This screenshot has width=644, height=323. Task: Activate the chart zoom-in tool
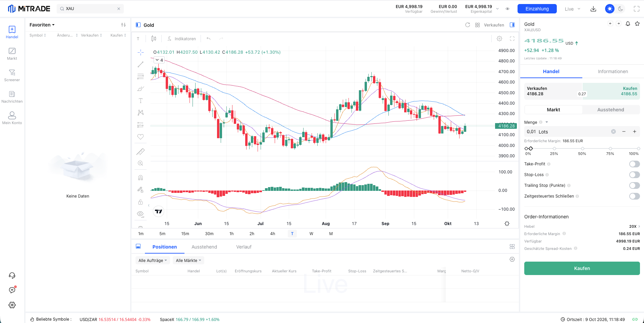(x=141, y=163)
